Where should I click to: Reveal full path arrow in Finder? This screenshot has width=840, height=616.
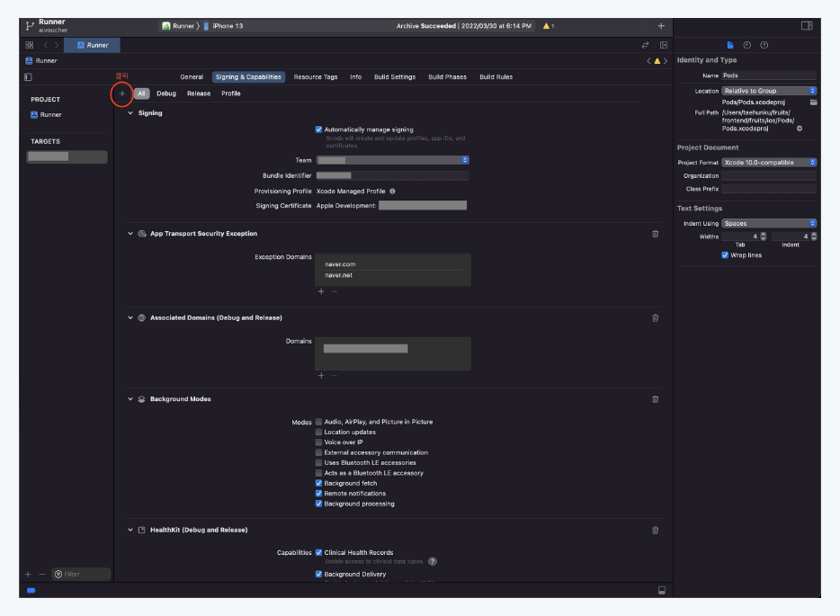tap(800, 129)
